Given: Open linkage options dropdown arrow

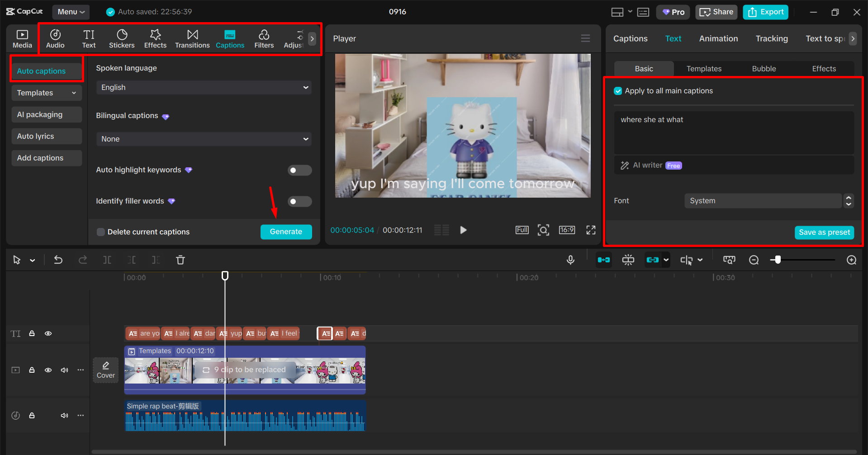Looking at the screenshot, I should tap(666, 260).
